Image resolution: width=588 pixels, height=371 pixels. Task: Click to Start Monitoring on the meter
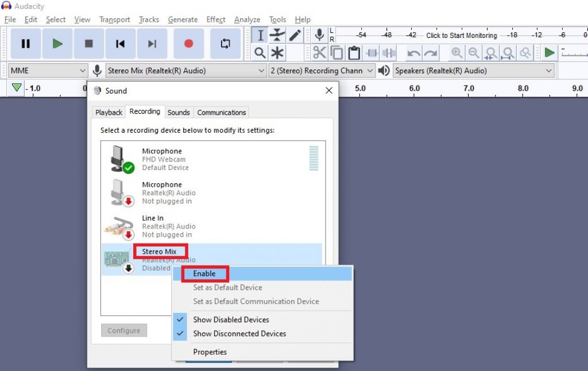pos(462,35)
